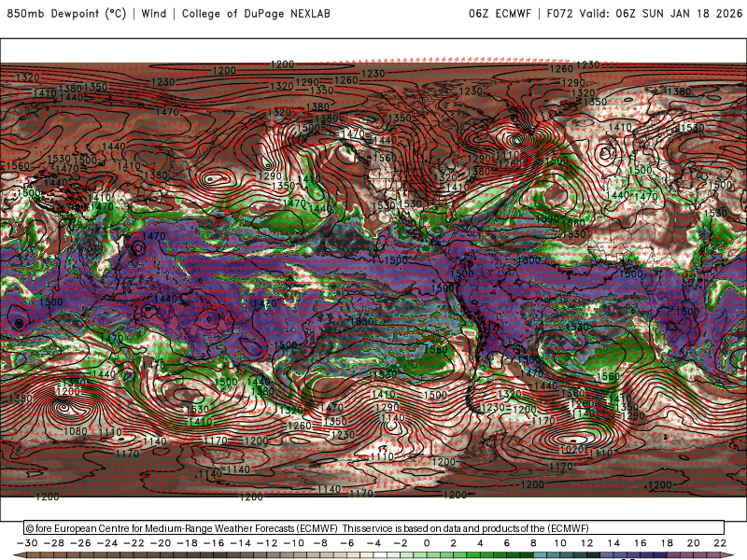The image size is (747, 560).
Task: Select the "Valid: 06Z SUN JAN 18 2026" text
Action: point(661,13)
